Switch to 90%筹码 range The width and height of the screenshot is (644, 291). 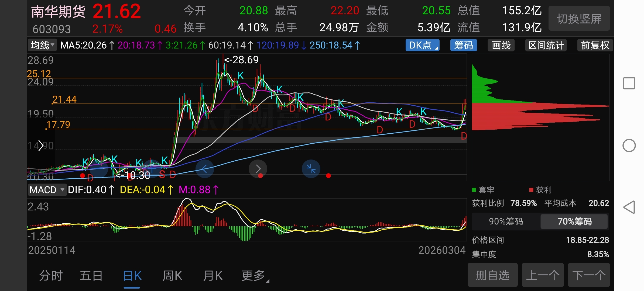tap(506, 221)
